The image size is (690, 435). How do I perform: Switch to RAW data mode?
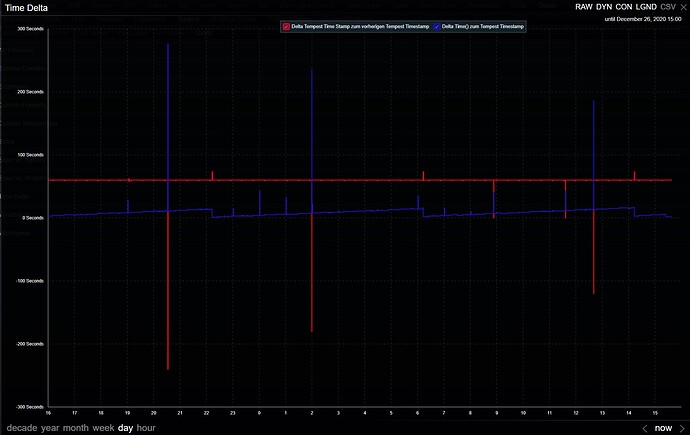[x=584, y=7]
